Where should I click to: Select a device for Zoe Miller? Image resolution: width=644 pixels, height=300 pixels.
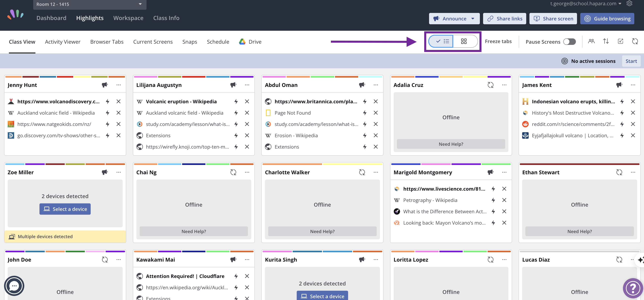coord(65,209)
